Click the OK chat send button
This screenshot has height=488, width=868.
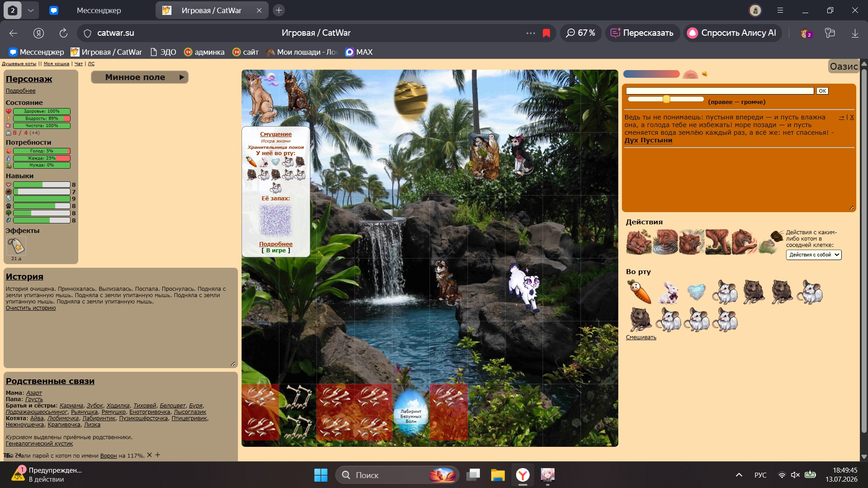pyautogui.click(x=822, y=91)
